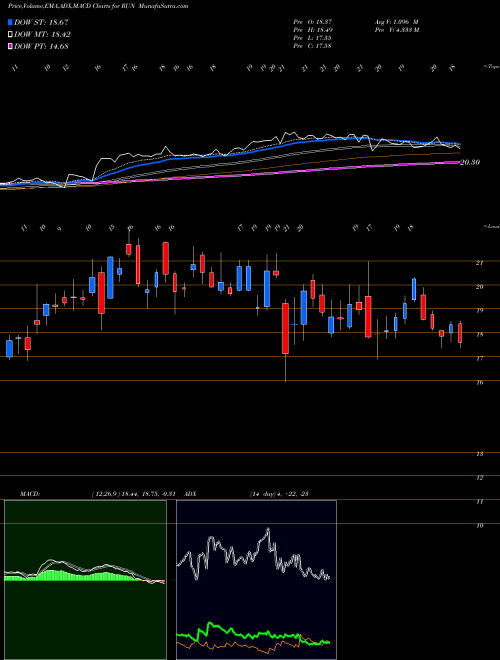500x660 pixels.
Task: Click price axis label 19
Action: pos(479,311)
